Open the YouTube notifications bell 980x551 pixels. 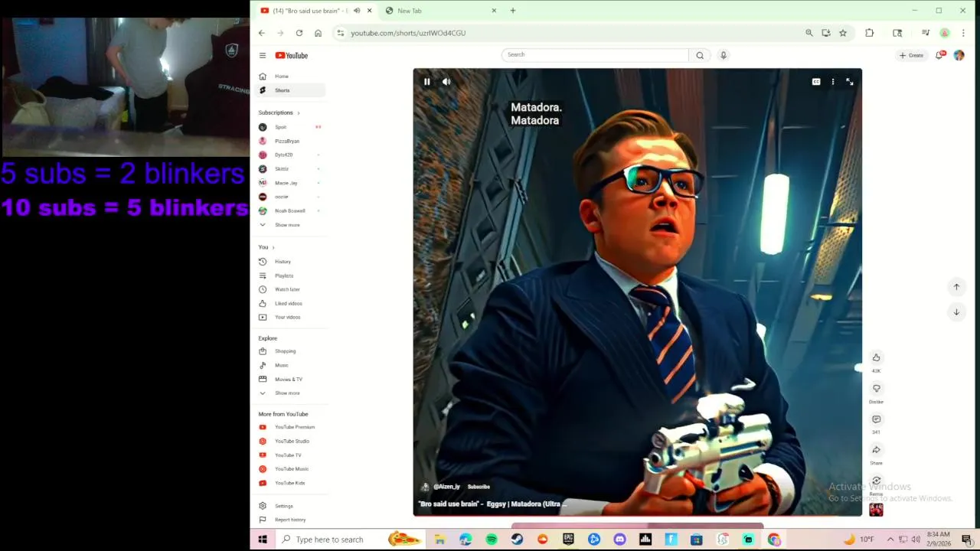pyautogui.click(x=939, y=55)
